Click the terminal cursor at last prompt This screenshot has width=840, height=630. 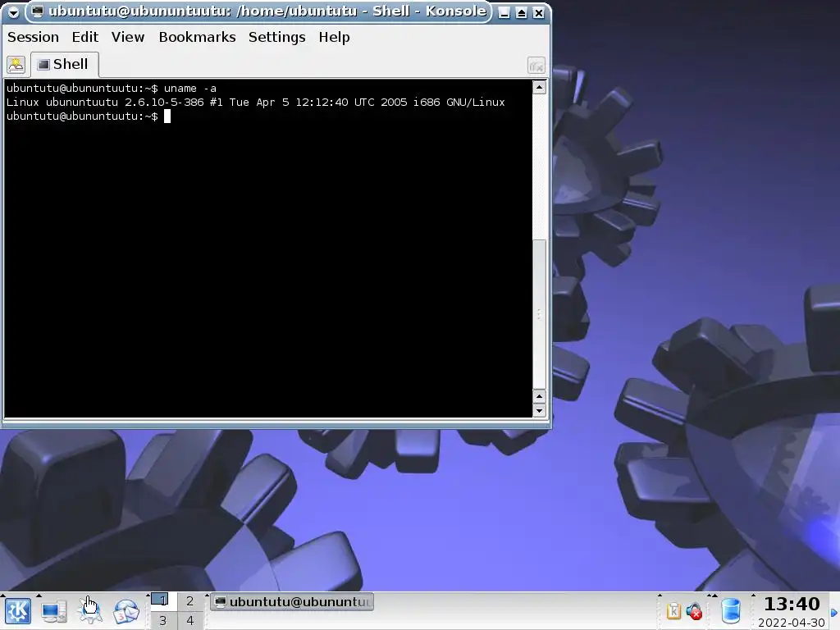167,116
